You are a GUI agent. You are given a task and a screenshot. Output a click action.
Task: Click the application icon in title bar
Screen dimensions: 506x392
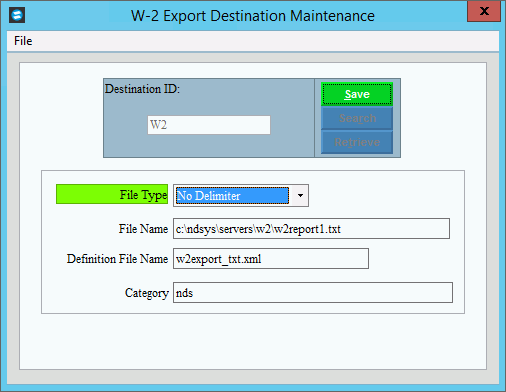pyautogui.click(x=17, y=15)
